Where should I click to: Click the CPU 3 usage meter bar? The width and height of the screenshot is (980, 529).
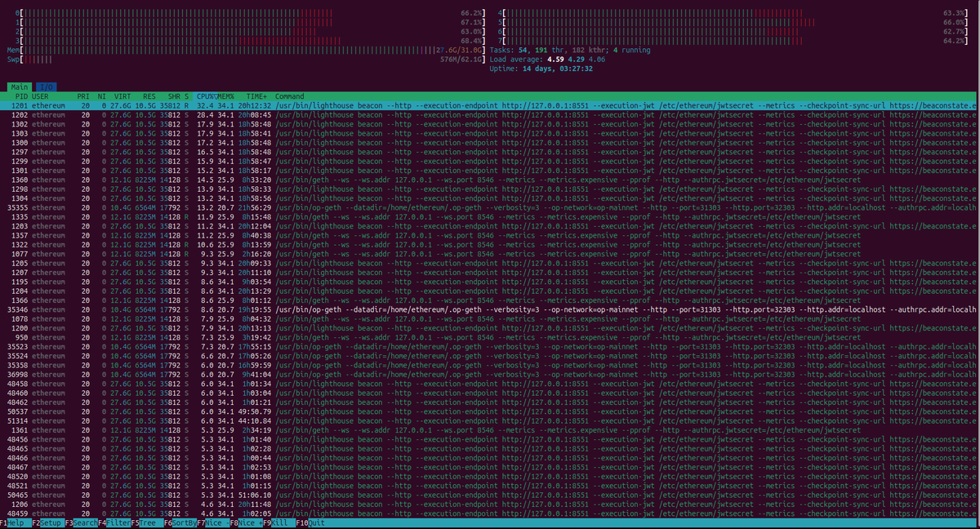point(250,40)
